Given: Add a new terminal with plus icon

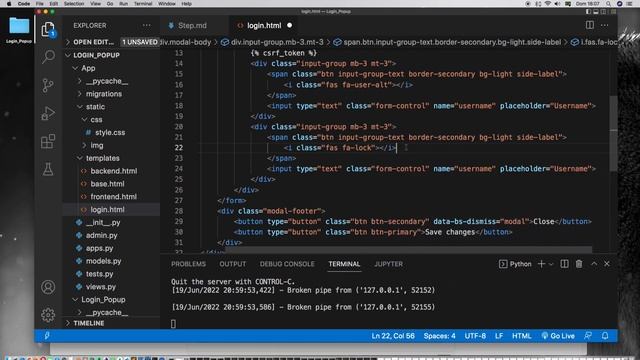Looking at the screenshot, I should point(541,264).
